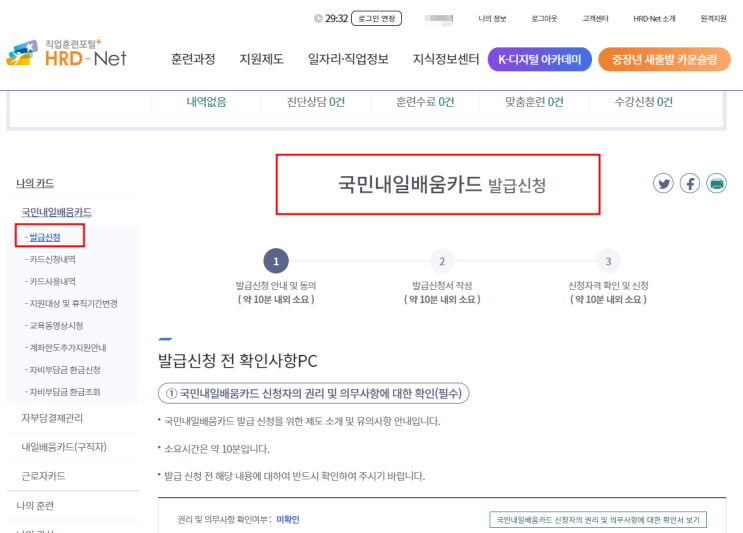This screenshot has width=743, height=533.
Task: Select 자비부담금 환급신청 in sidebar
Action: click(x=64, y=370)
